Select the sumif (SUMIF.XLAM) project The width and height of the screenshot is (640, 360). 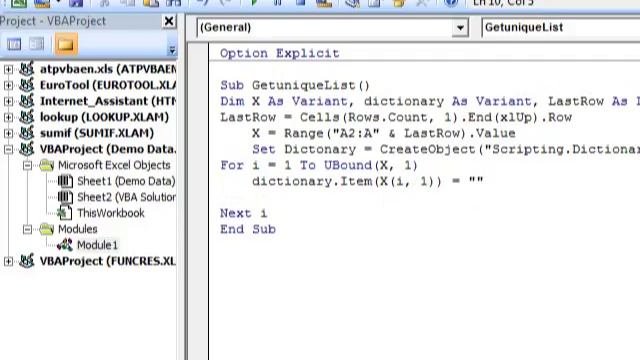[x=97, y=133]
